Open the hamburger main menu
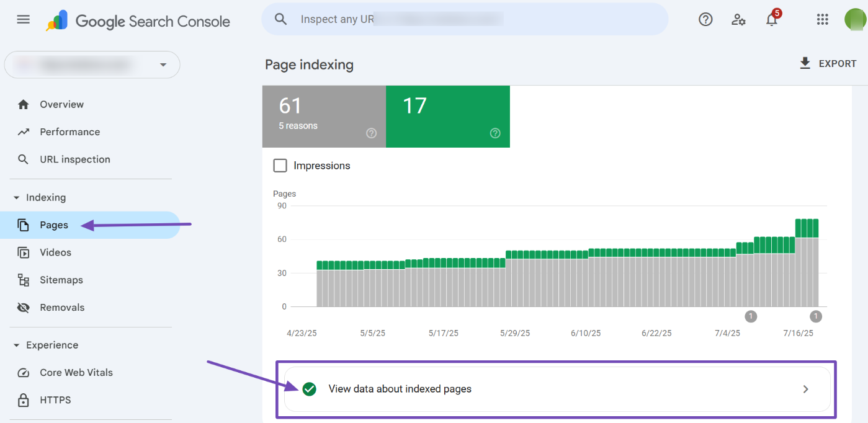The image size is (868, 423). tap(23, 19)
